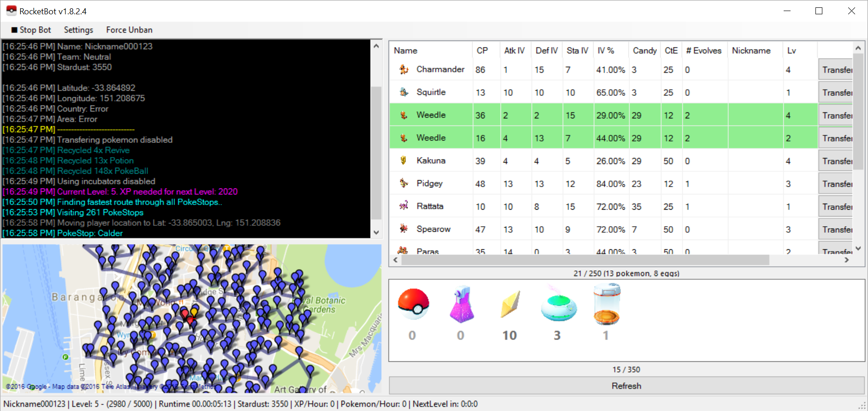The image size is (868, 411).
Task: Sort table by # Evolves column header
Action: click(x=704, y=51)
